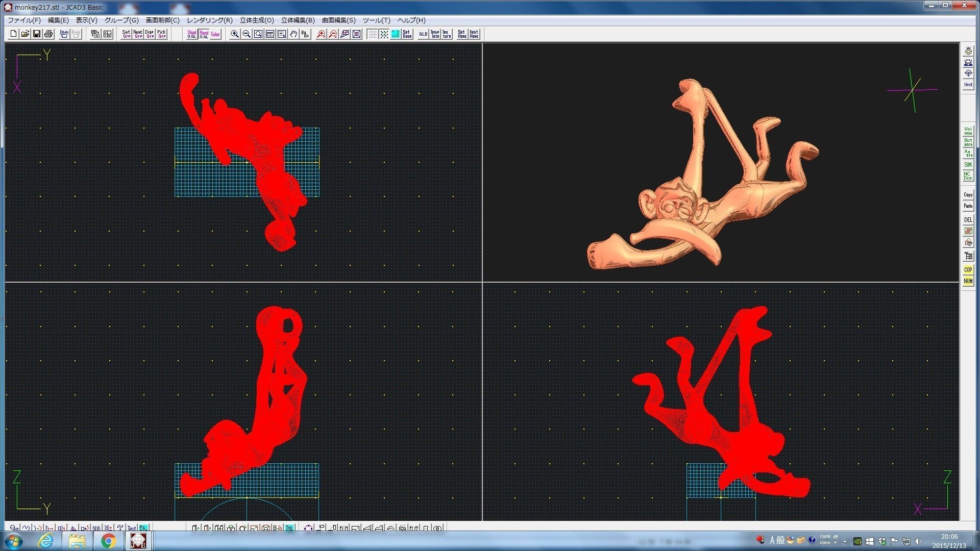The width and height of the screenshot is (980, 551).
Task: Open the 曲面編集(S) menu
Action: 339,20
